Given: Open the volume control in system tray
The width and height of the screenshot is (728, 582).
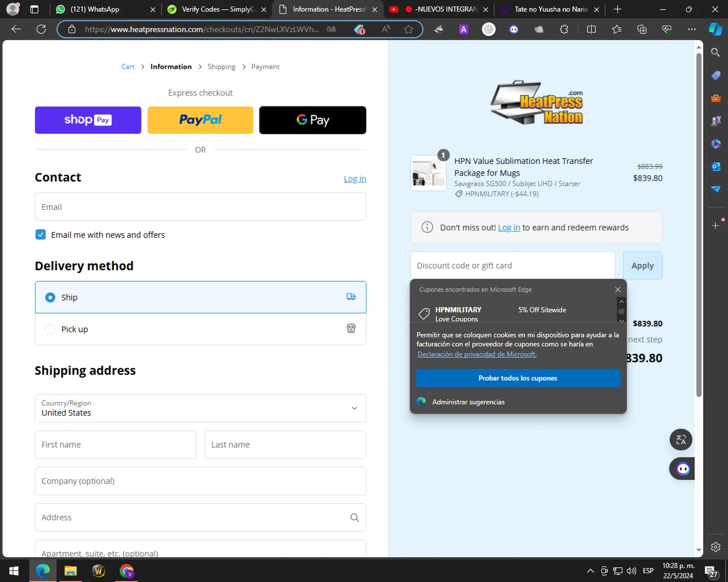Looking at the screenshot, I should click(x=631, y=571).
